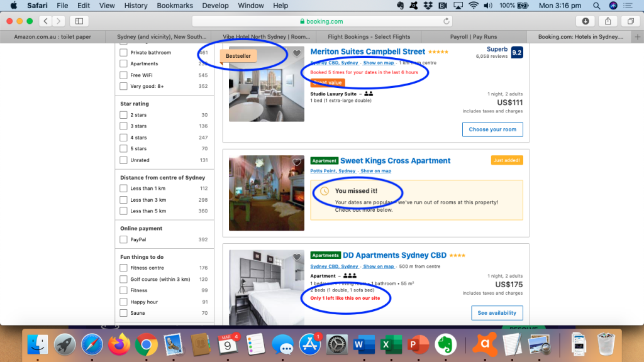The height and width of the screenshot is (362, 644).
Task: Check the Very good: 8+ filter
Action: (x=123, y=86)
